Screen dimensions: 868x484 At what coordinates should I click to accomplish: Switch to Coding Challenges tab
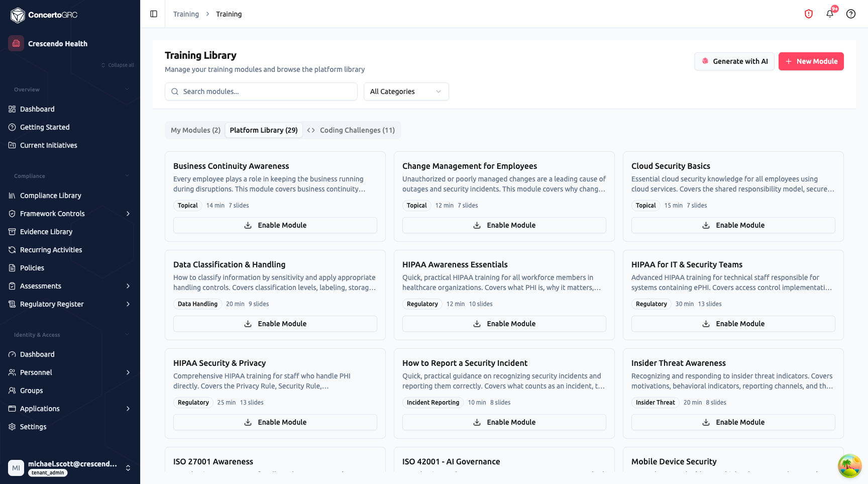[x=351, y=130]
